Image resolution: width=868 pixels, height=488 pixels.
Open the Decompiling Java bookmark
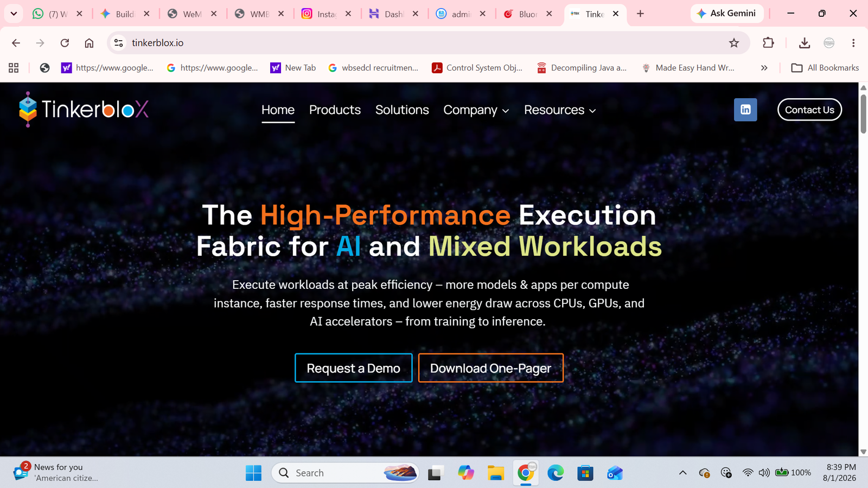(582, 68)
